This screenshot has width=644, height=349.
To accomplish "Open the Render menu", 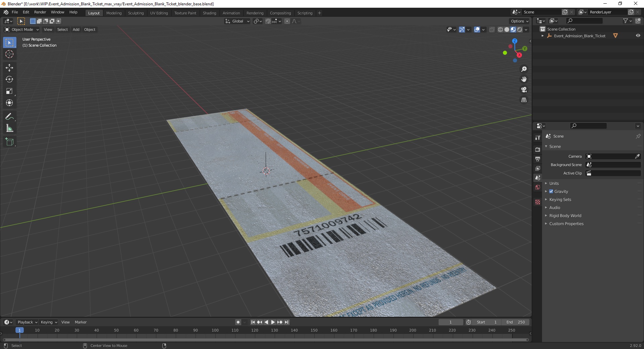I will pos(40,12).
